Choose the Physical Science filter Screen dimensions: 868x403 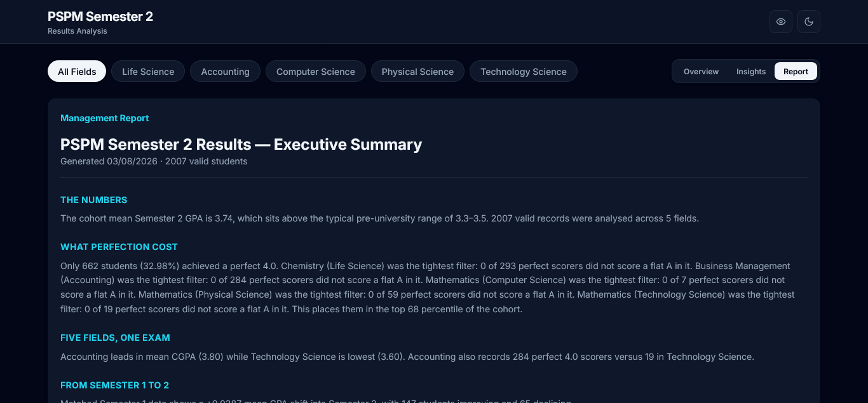(417, 72)
